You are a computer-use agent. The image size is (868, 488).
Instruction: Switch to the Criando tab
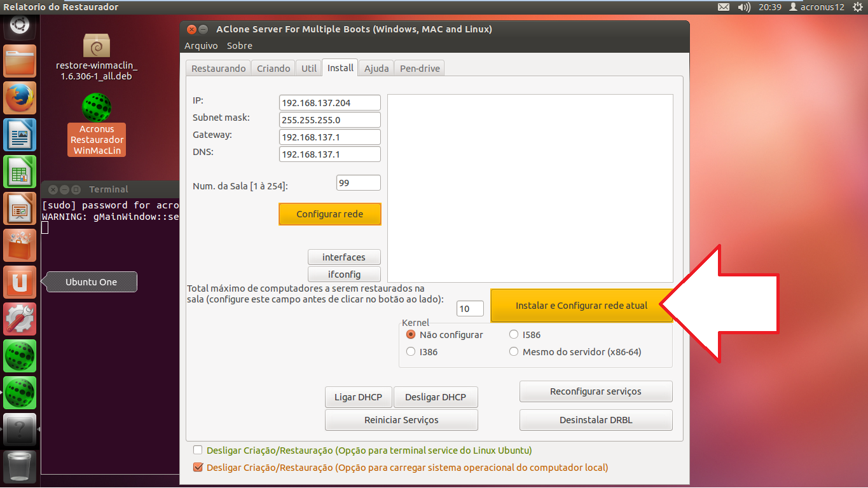point(273,69)
